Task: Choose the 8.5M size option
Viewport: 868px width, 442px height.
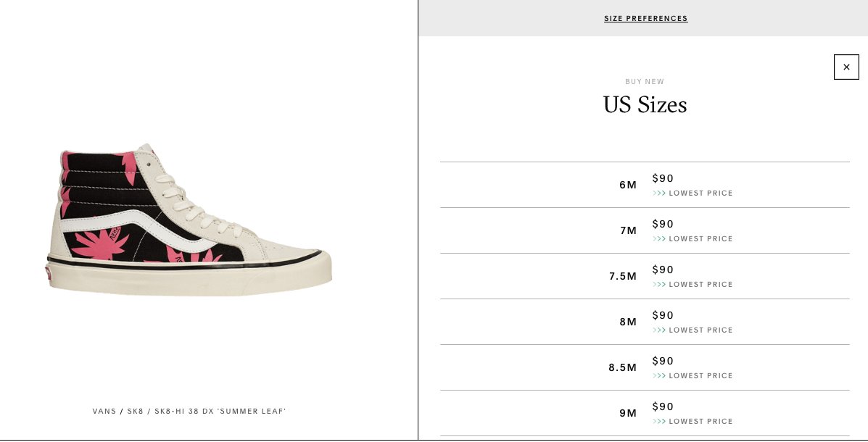Action: pos(645,367)
